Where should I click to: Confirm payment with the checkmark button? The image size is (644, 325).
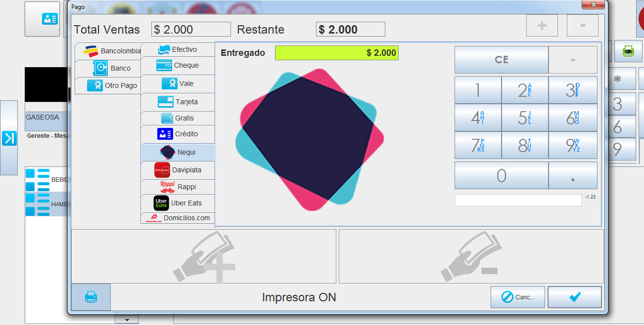click(574, 297)
